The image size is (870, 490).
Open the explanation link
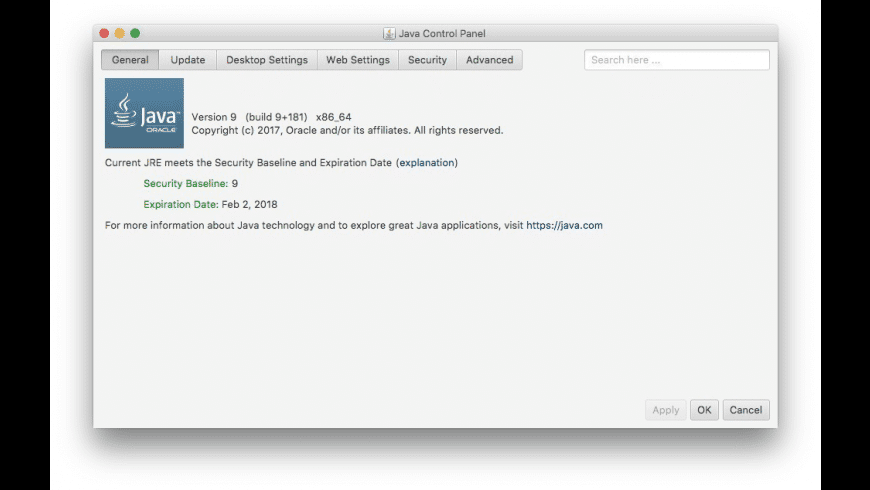click(x=427, y=162)
